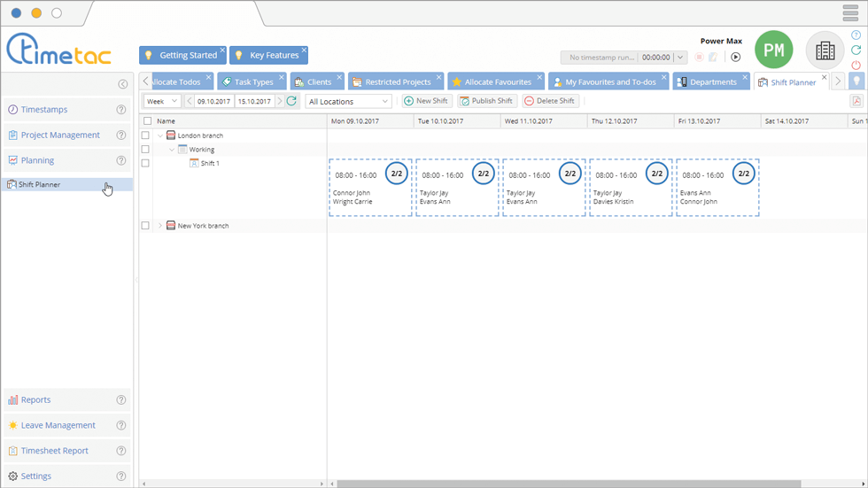
Task: Click the New Shift button
Action: tap(426, 101)
